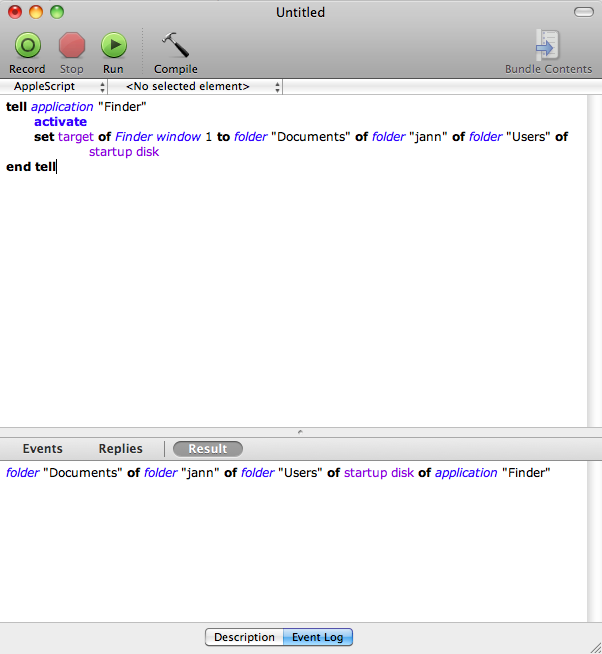Zoom the window with the green button
This screenshot has height=654, width=602.
56,12
